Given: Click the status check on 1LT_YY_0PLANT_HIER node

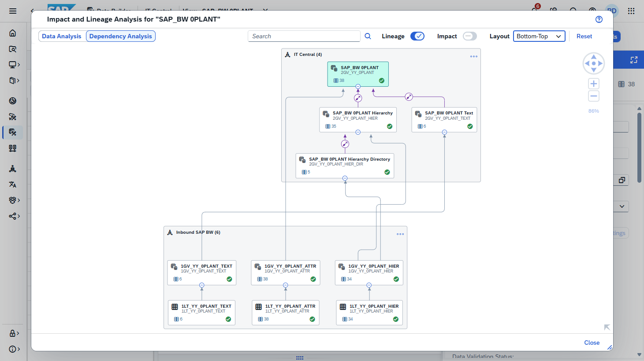Looking at the screenshot, I should pos(396,319).
